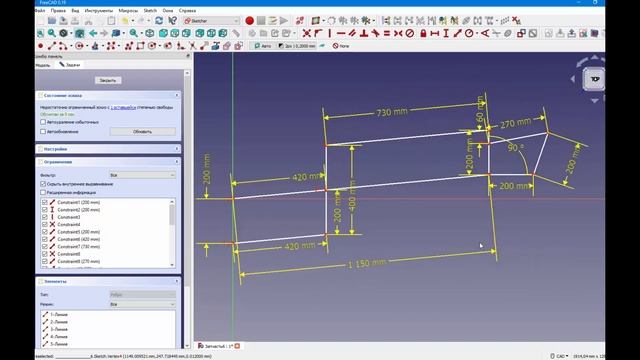This screenshot has height=360, width=640.
Task: Expand the Настройки section
Action: click(x=177, y=149)
